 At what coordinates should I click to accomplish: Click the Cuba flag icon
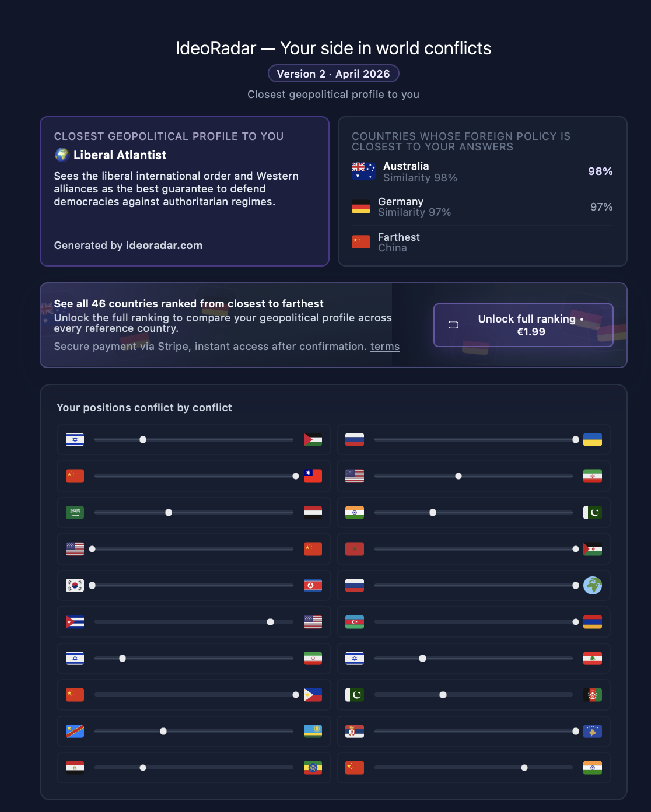(x=75, y=622)
